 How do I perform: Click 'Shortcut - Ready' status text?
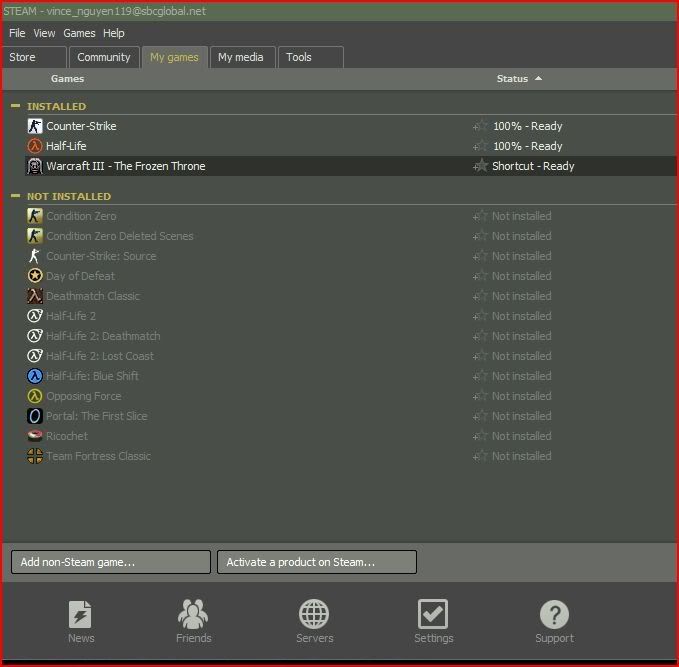click(533, 166)
